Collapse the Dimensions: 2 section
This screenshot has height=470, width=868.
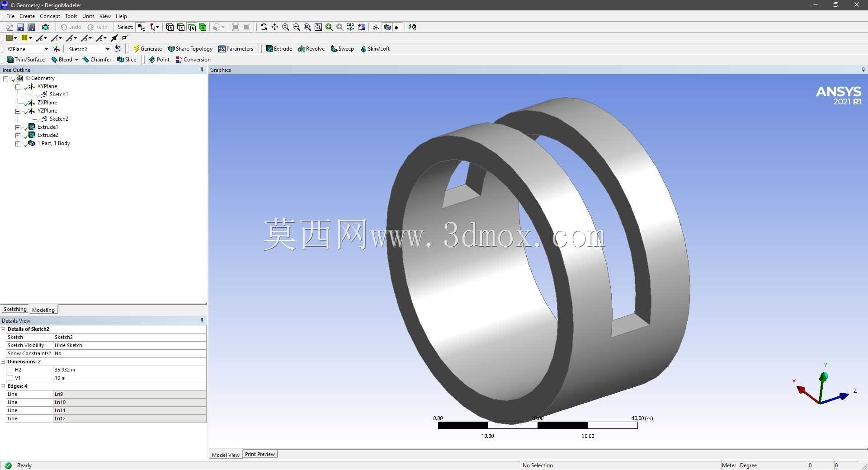(x=3, y=362)
